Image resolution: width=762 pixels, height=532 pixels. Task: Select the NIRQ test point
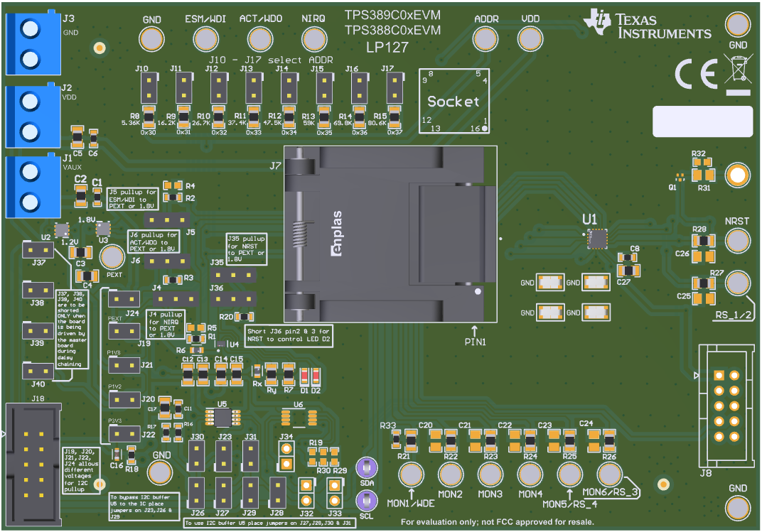tap(314, 39)
